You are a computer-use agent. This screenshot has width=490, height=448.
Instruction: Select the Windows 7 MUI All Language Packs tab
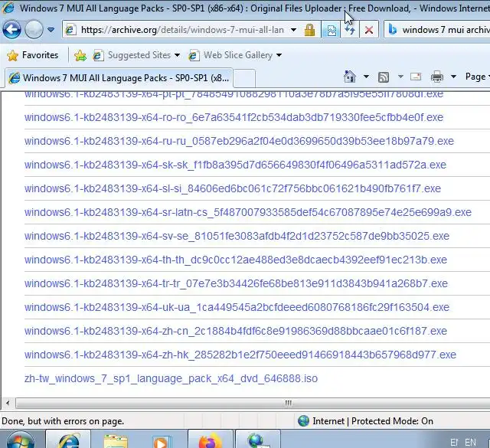click(119, 78)
